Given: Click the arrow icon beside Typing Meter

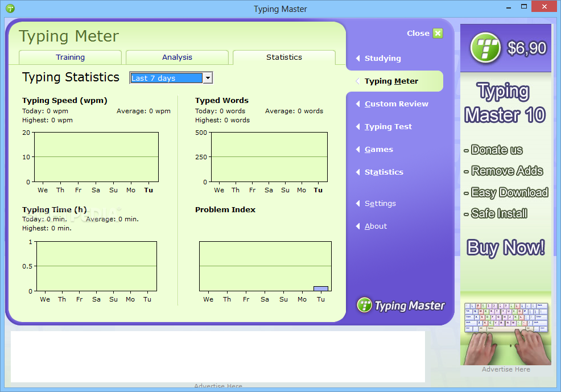Looking at the screenshot, I should [x=358, y=81].
